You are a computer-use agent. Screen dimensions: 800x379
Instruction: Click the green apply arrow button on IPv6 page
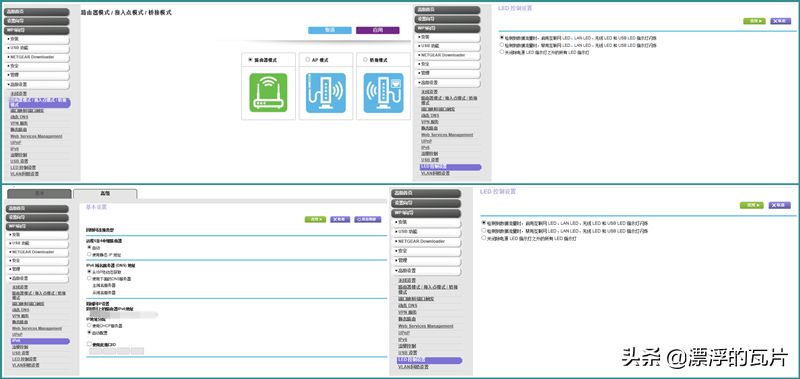click(315, 219)
